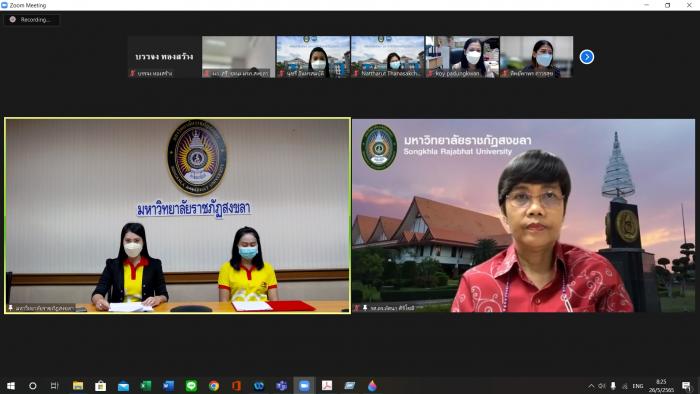The image size is (700, 394).
Task: Open Word from the taskbar
Action: pos(168,386)
